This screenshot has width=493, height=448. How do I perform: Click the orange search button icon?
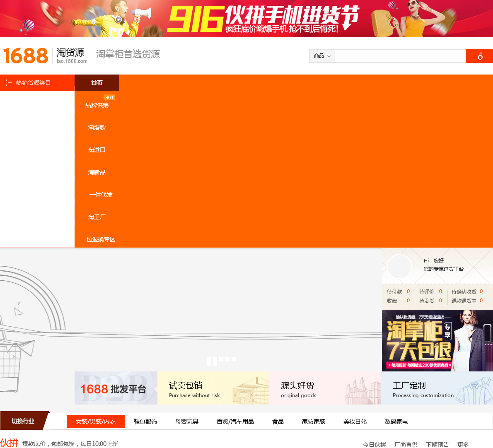tap(479, 56)
